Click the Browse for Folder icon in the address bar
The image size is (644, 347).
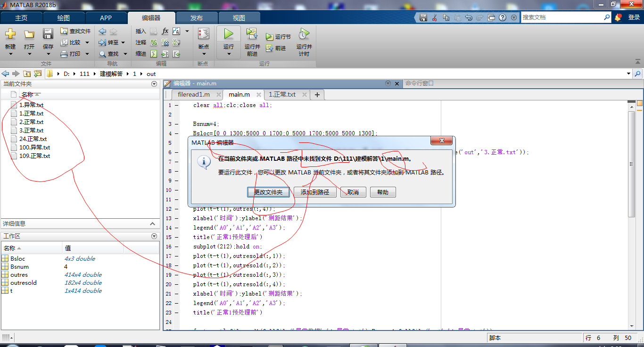37,74
